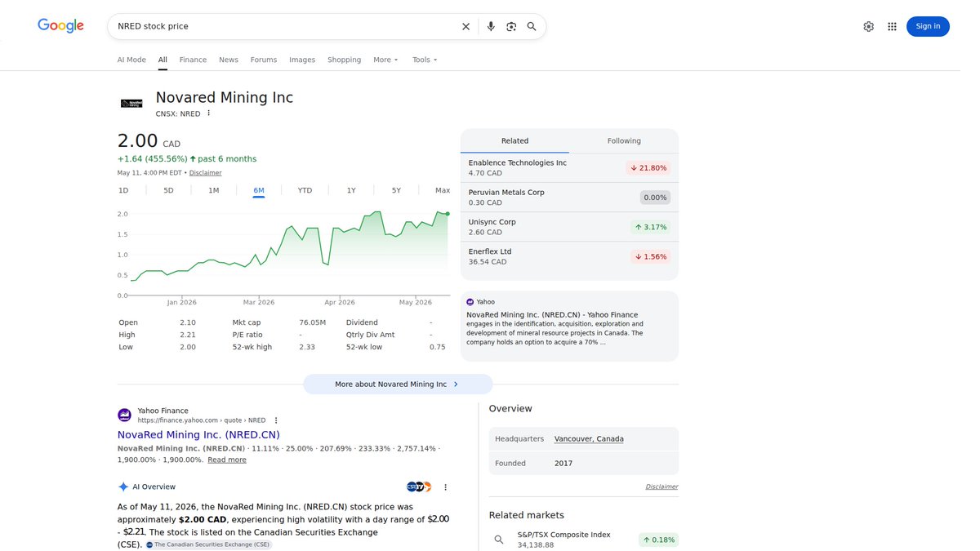This screenshot has width=980, height=551.
Task: Click Unisync 3.17% change badge
Action: point(650,227)
